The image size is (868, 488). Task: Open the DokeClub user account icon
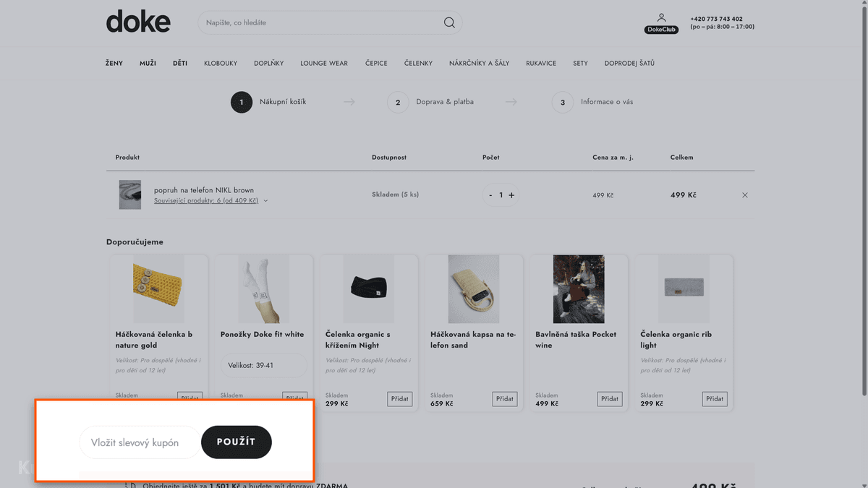click(x=661, y=23)
